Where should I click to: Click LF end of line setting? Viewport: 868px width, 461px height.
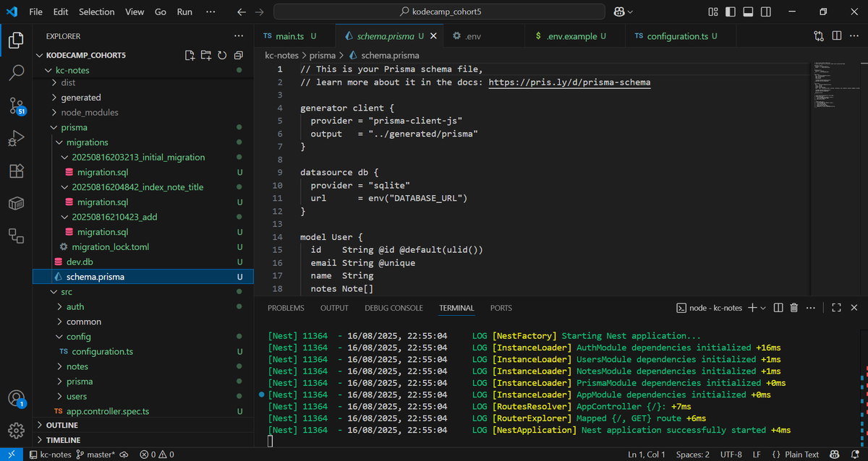tap(757, 454)
